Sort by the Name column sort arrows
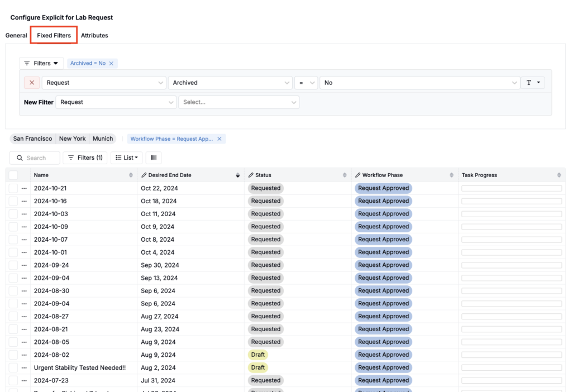 click(131, 175)
